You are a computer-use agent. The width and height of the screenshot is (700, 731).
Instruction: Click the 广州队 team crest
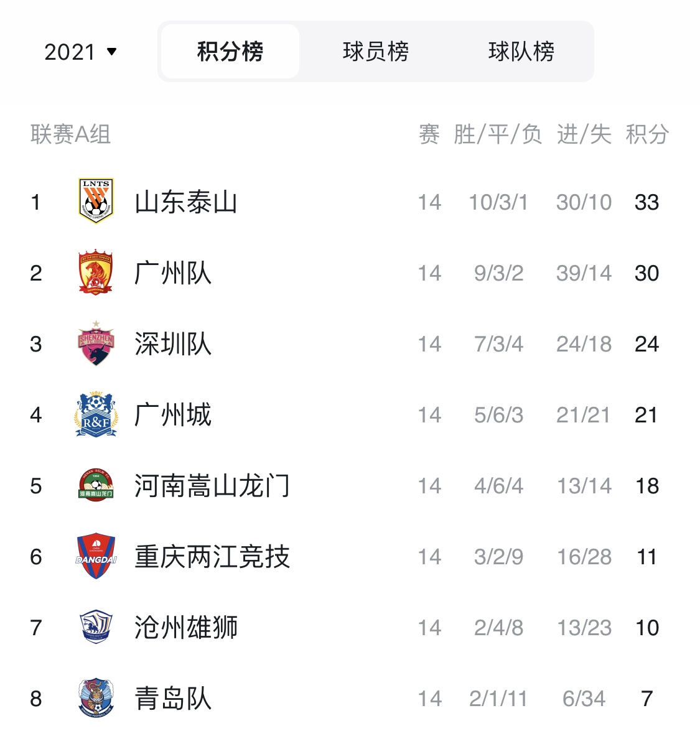(x=96, y=272)
